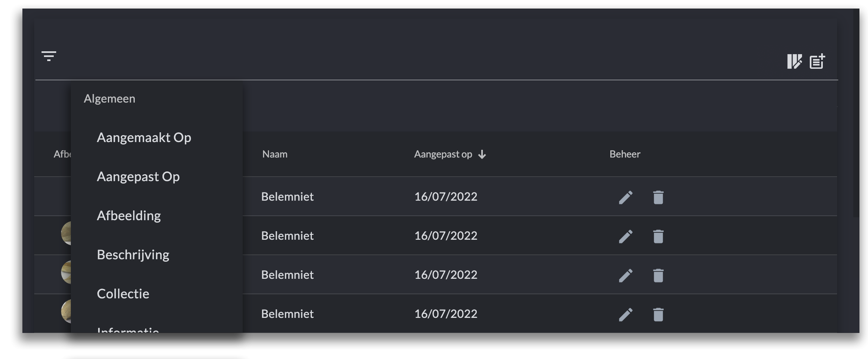The image size is (868, 359).
Task: Edit the third Belemniet row
Action: coord(626,276)
